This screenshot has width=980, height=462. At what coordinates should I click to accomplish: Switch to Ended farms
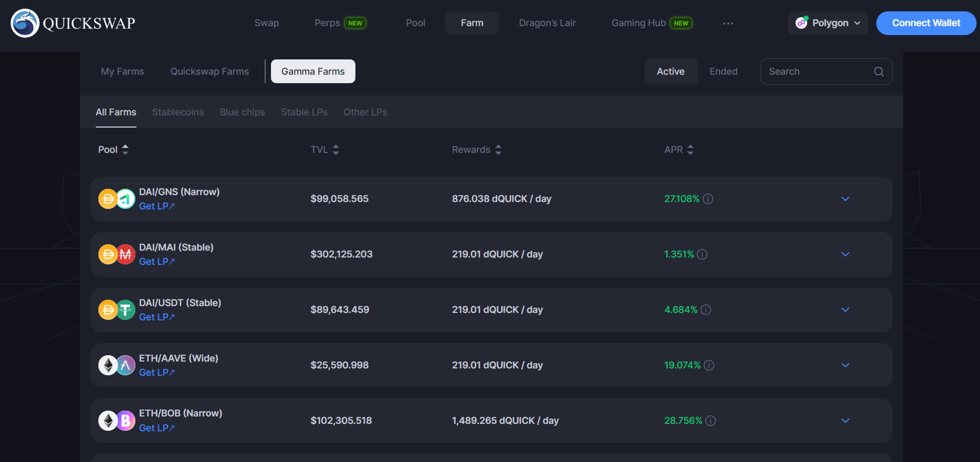coord(723,71)
